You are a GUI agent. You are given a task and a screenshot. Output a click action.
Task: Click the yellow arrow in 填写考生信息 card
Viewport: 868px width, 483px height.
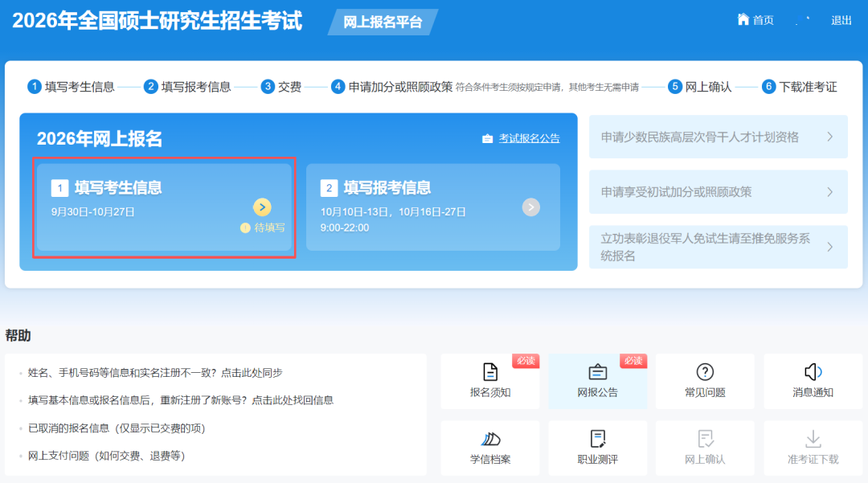pyautogui.click(x=262, y=207)
